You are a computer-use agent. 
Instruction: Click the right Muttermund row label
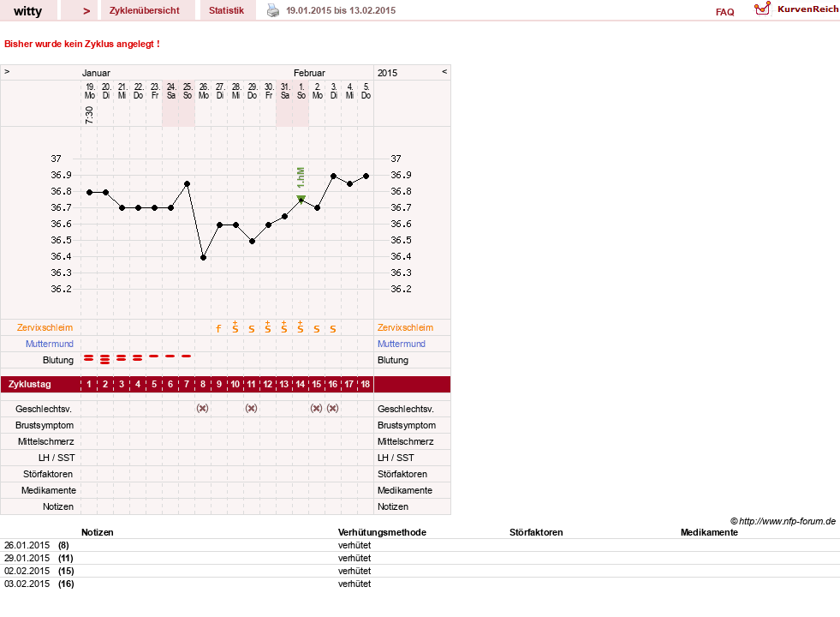coord(402,344)
